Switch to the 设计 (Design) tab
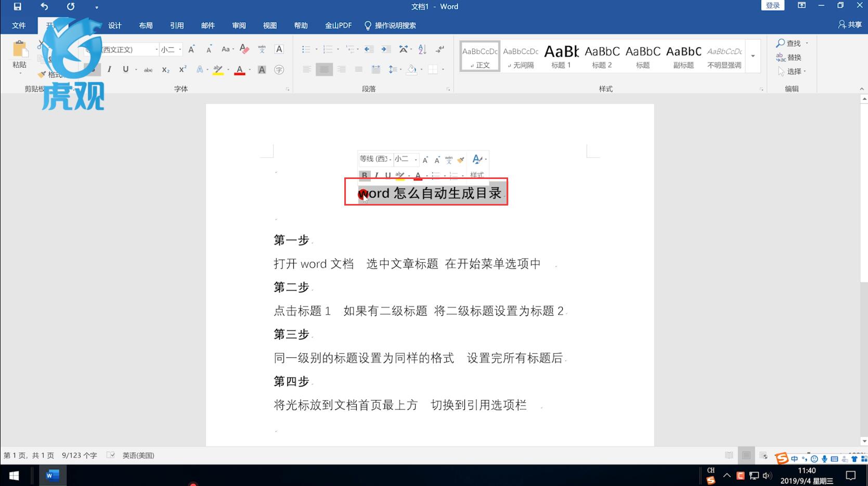 pos(115,25)
